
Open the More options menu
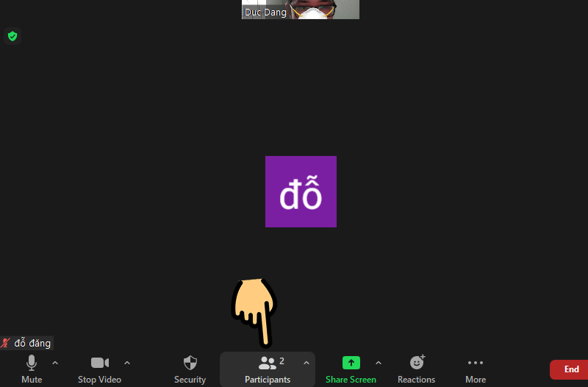pyautogui.click(x=476, y=368)
